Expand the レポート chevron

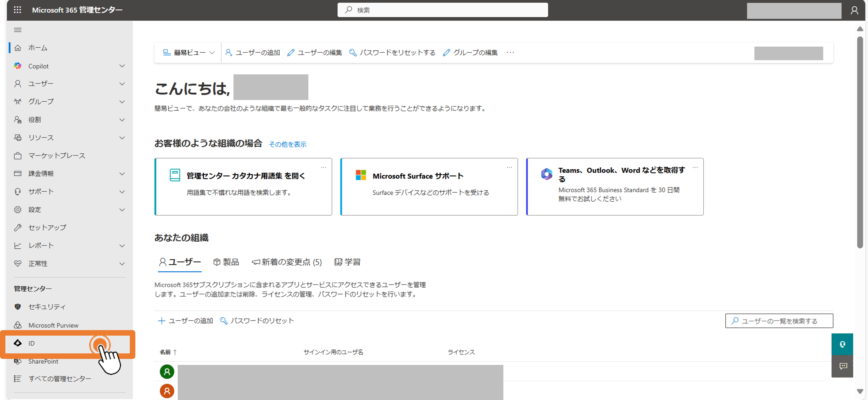click(122, 246)
